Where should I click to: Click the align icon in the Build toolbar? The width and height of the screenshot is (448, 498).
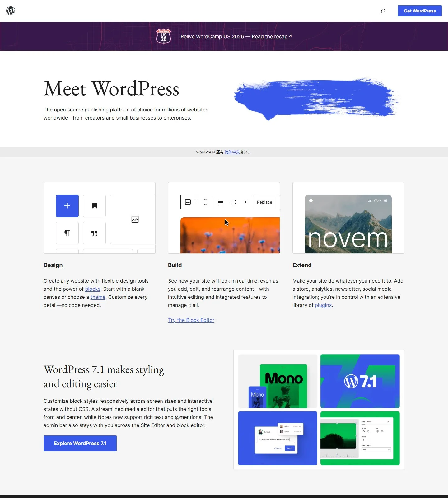click(x=221, y=202)
